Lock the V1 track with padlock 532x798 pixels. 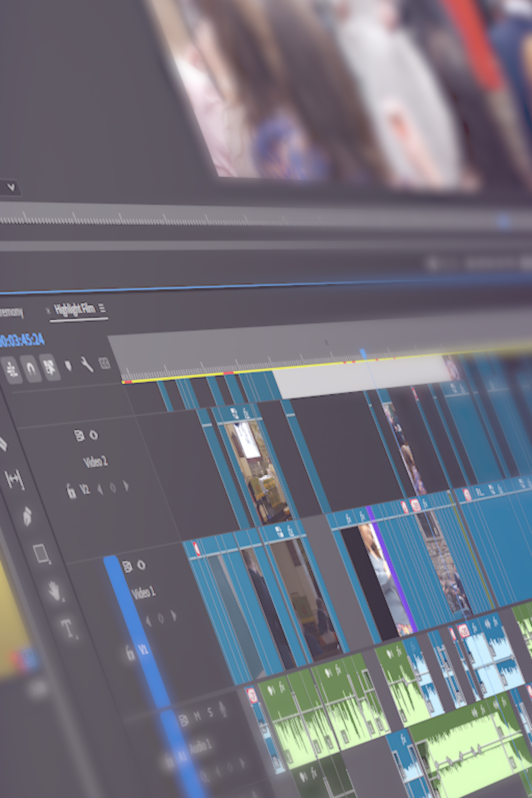tap(130, 653)
